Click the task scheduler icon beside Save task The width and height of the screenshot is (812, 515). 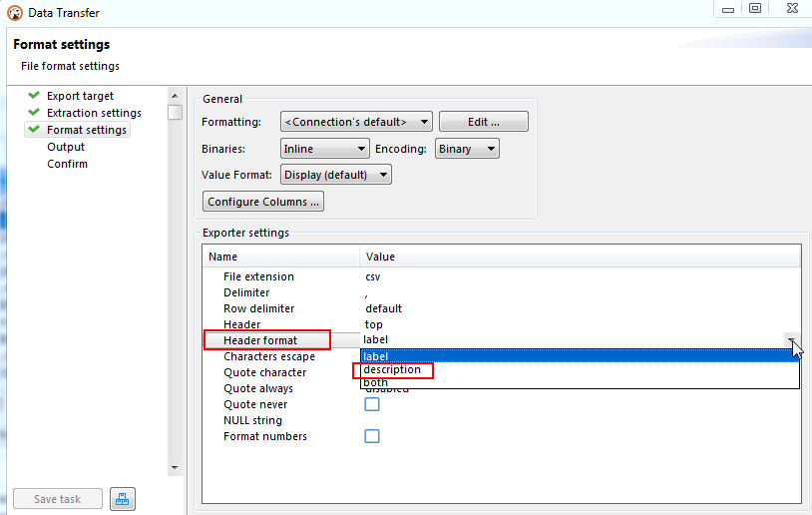point(123,499)
